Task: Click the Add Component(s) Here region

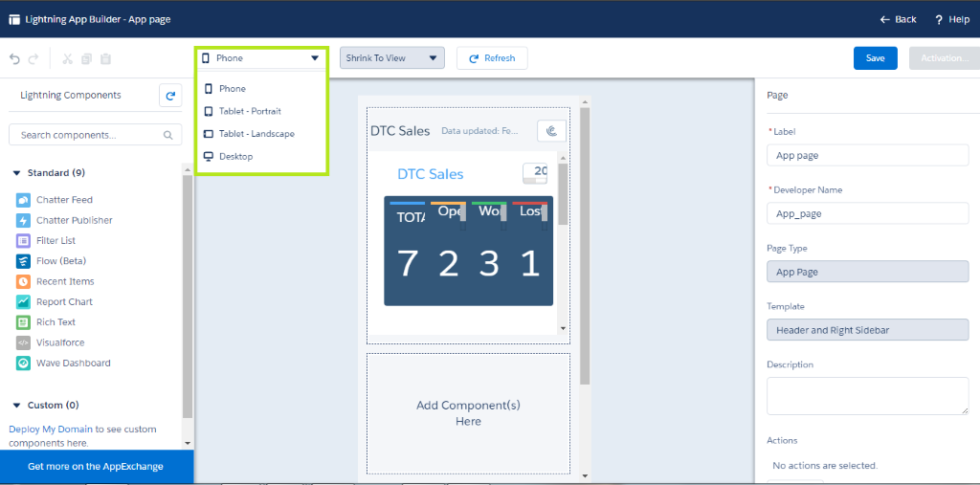Action: [468, 413]
